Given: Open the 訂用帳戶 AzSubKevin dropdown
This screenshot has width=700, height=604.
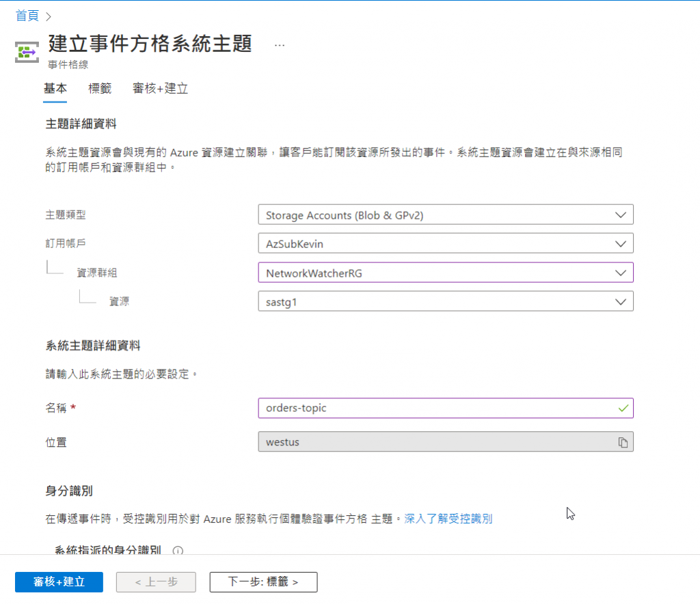Looking at the screenshot, I should (x=446, y=243).
